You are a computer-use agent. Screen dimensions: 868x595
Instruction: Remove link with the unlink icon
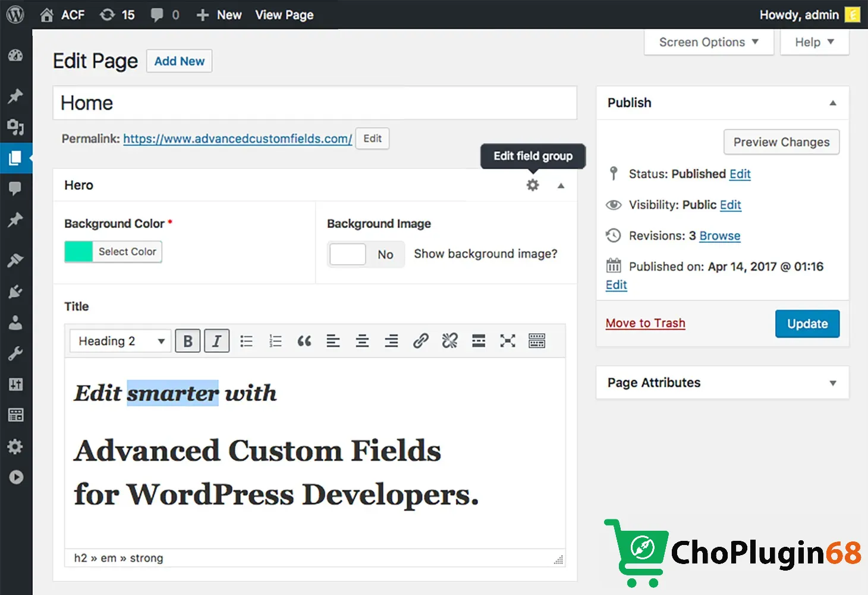[449, 341]
